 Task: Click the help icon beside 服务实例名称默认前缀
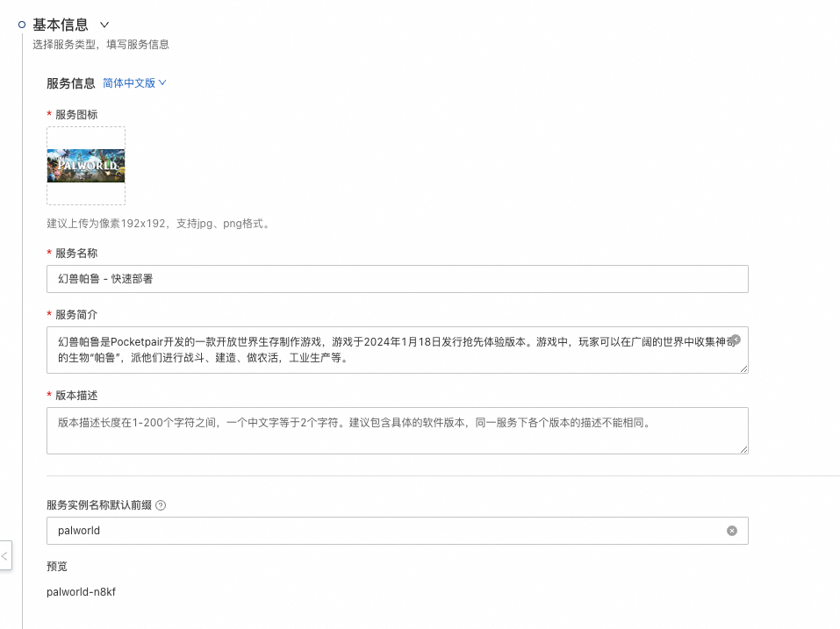[161, 505]
